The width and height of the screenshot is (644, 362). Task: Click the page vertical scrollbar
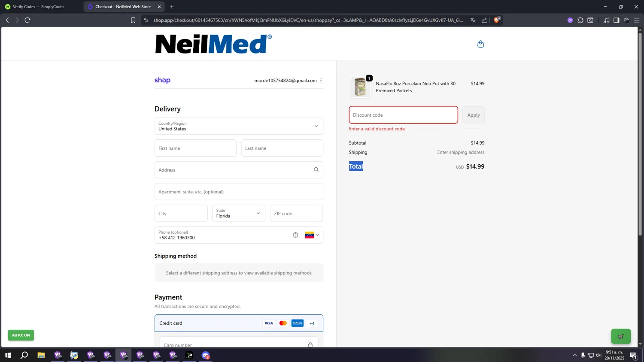pyautogui.click(x=640, y=134)
